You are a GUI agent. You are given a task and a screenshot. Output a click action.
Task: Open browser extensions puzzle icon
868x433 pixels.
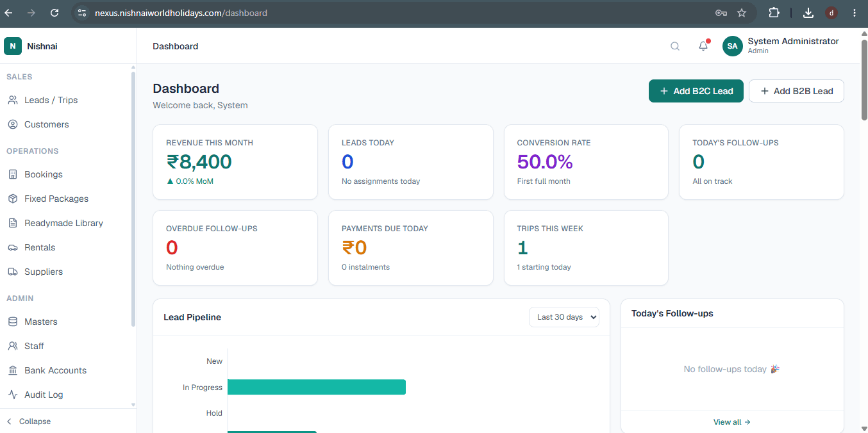(774, 13)
